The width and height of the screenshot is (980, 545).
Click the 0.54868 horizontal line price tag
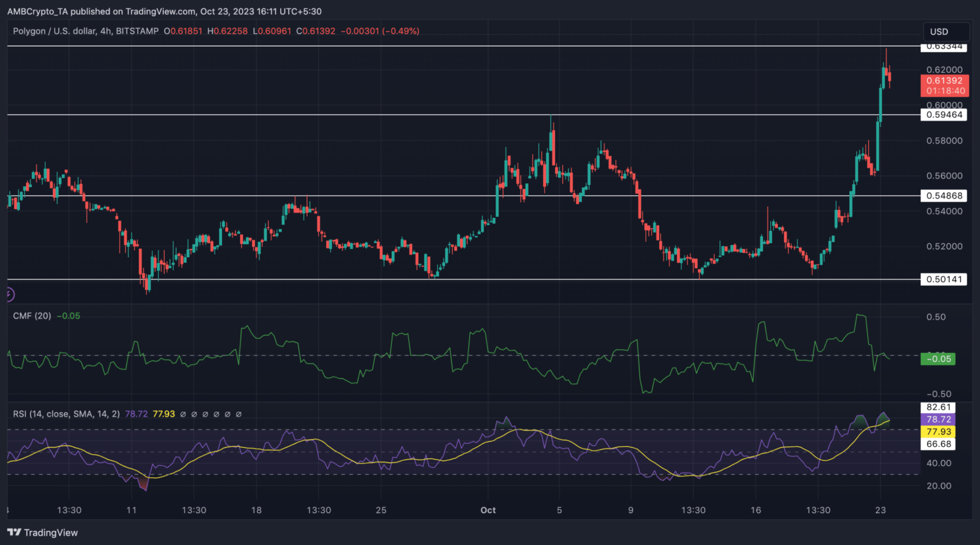click(944, 196)
